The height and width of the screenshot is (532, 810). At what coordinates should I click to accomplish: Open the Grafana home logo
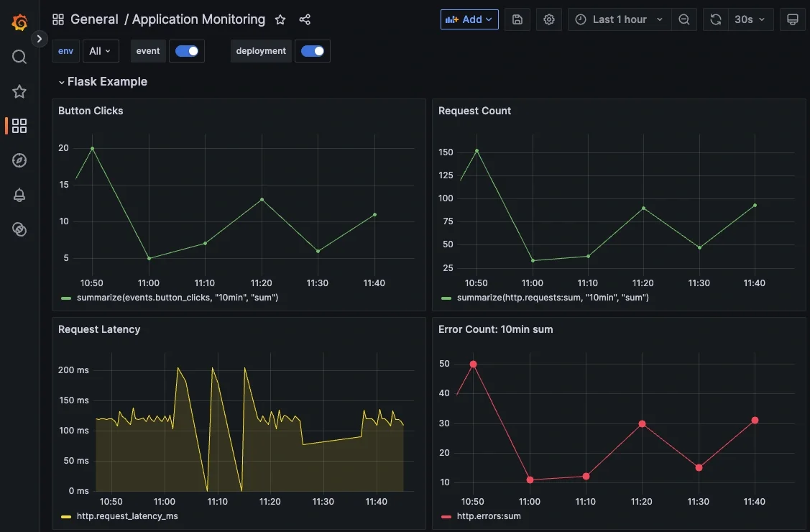point(19,22)
